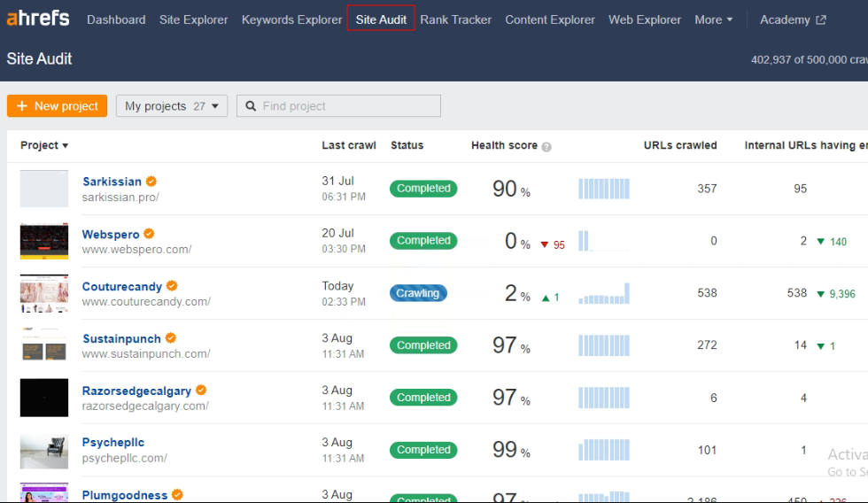Screen dimensions: 868x503
Task: Click the 357 URLs crawled value
Action: (x=707, y=189)
